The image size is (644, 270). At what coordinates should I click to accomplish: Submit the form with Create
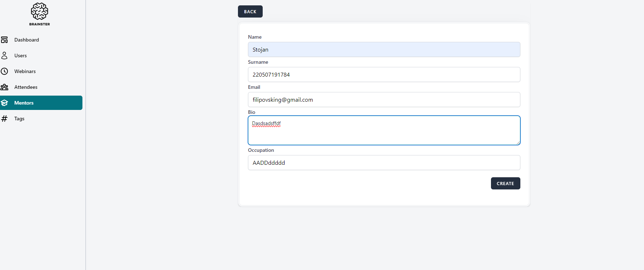click(505, 183)
